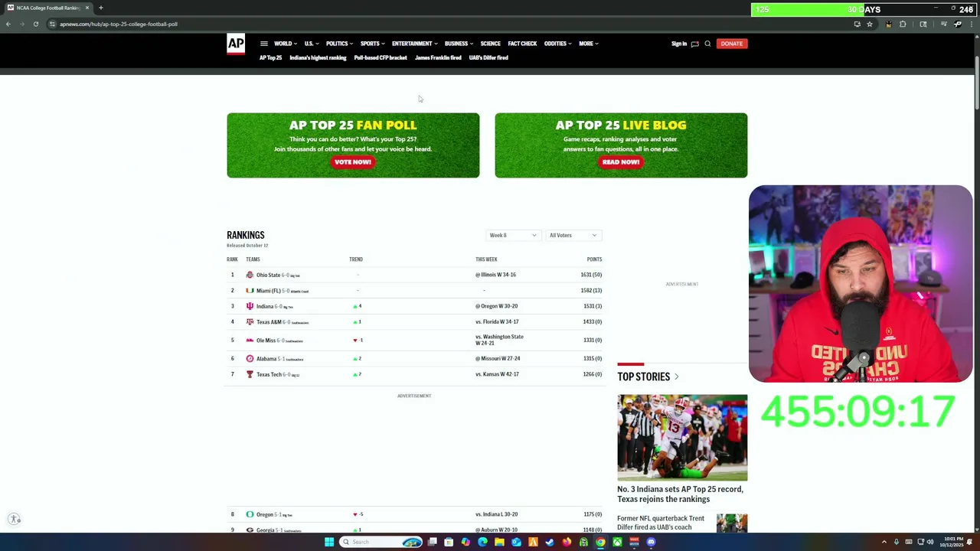Open the hamburger sections menu
This screenshot has width=980, height=551.
[263, 44]
